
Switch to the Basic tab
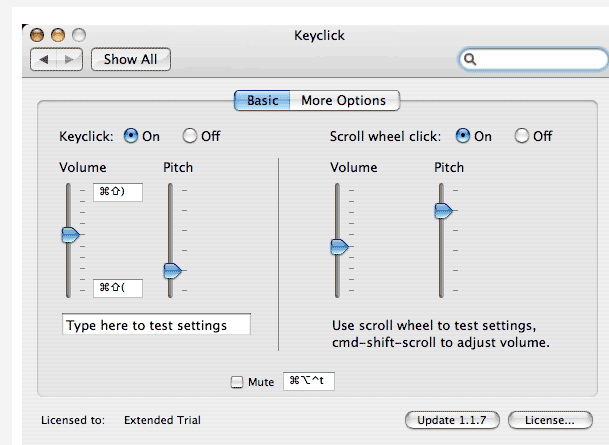coord(263,101)
